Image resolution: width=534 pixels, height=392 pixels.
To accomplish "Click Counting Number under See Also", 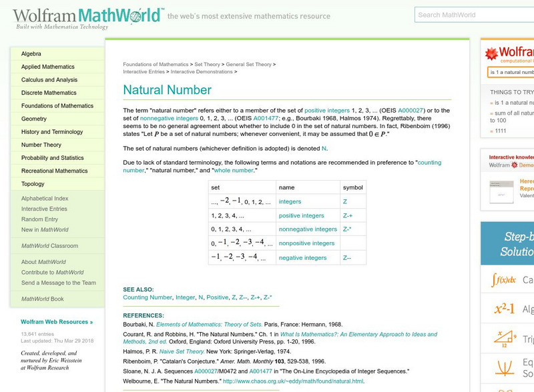I will click(x=146, y=295).
